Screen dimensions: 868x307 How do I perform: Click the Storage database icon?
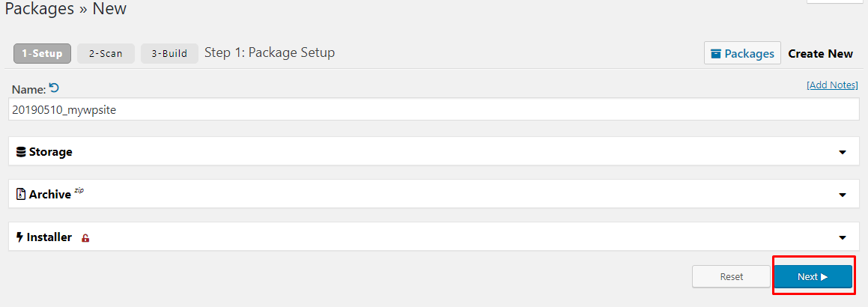(21, 151)
